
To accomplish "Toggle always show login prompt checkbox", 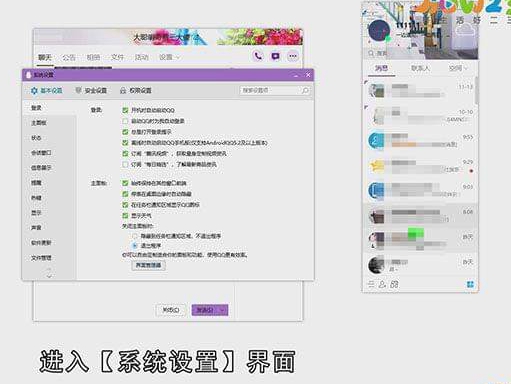I will 125,132.
